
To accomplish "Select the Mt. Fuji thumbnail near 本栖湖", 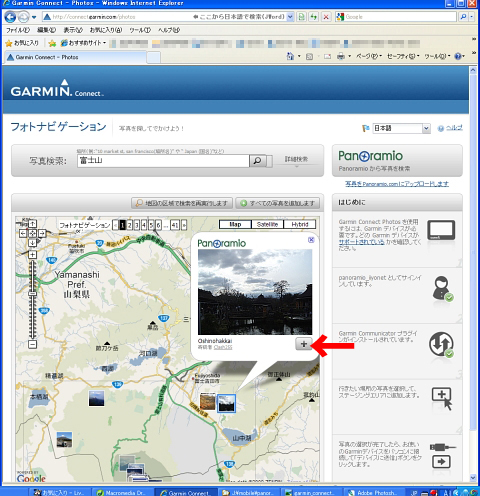I will [x=96, y=399].
